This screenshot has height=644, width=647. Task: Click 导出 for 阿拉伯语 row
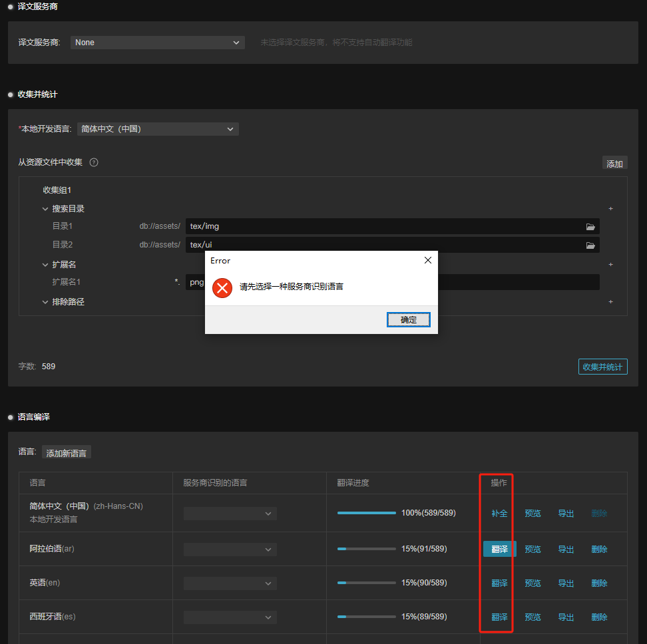566,549
